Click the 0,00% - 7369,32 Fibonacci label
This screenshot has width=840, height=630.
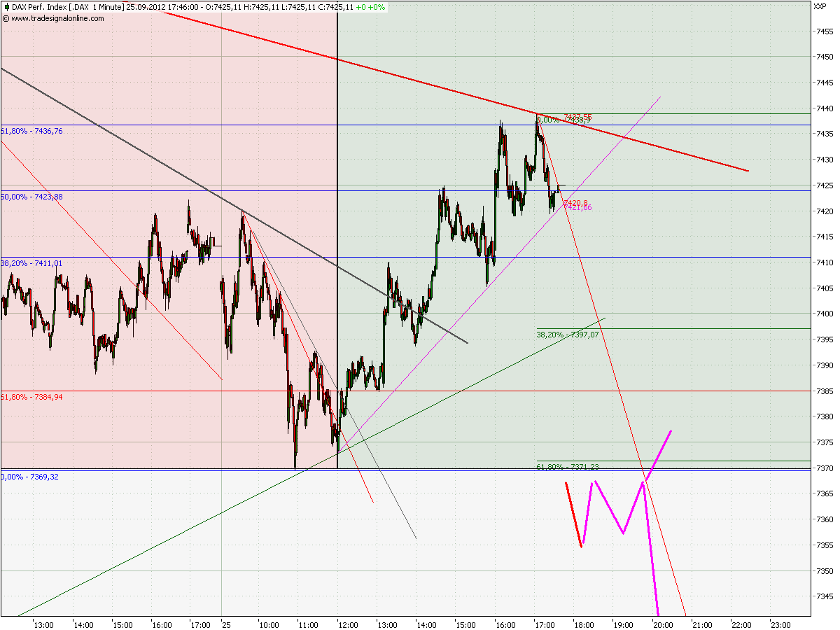29,478
